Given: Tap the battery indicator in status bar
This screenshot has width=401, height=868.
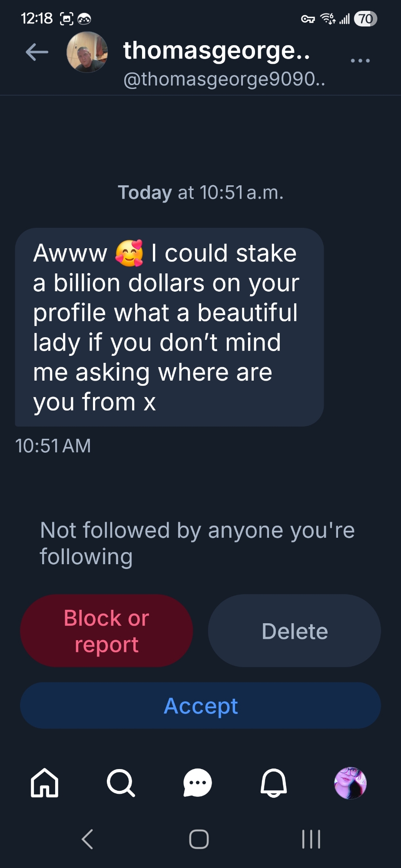Looking at the screenshot, I should point(365,19).
